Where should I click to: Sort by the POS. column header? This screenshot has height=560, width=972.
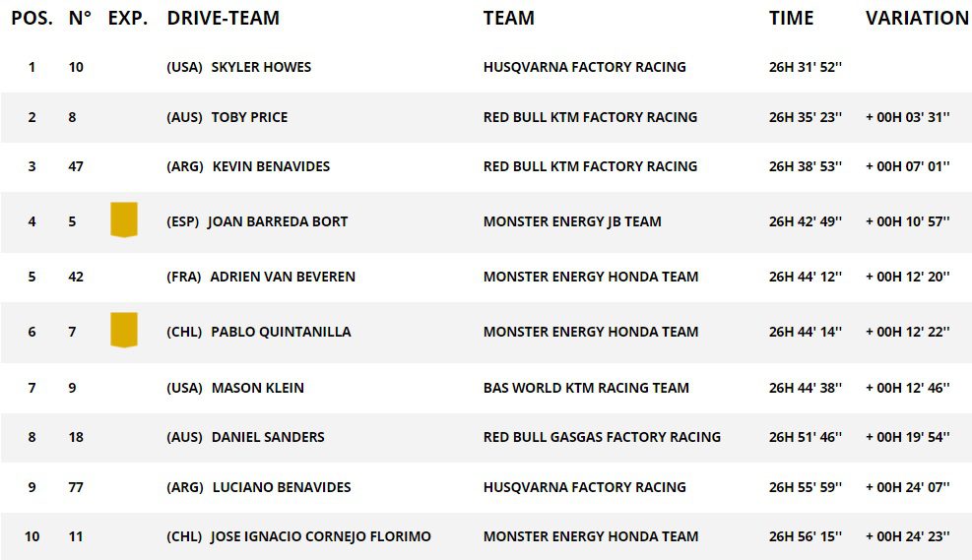pos(32,18)
